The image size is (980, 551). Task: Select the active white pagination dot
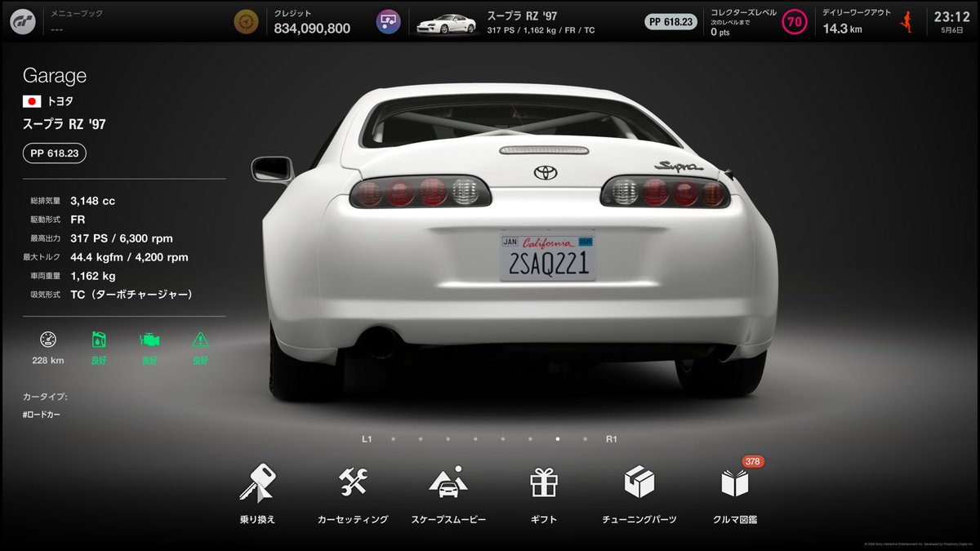pos(558,439)
